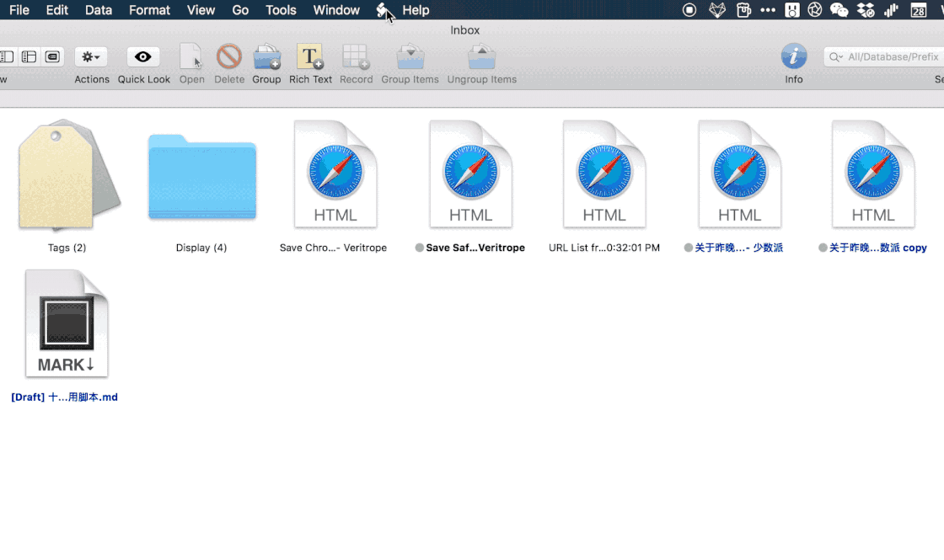Create a new Rich Text document
Viewport: 944px width, 560px height.
click(310, 56)
